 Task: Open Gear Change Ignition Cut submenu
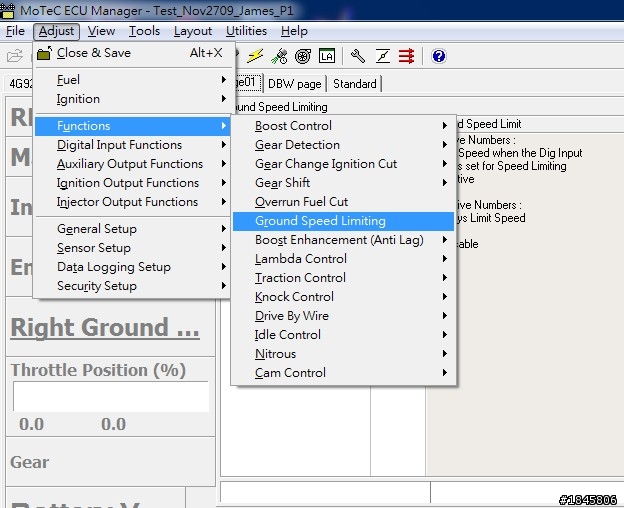343,164
